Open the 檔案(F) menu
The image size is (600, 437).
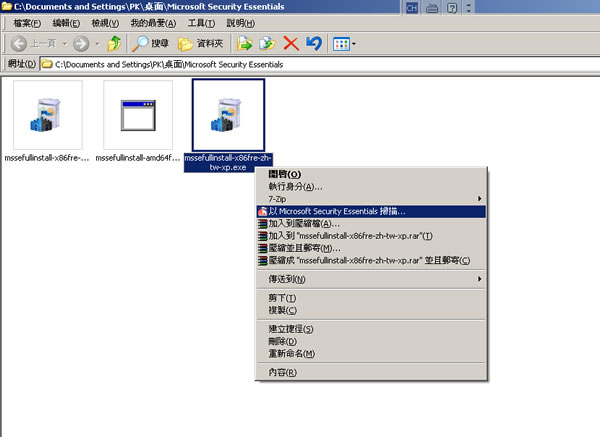coord(27,23)
